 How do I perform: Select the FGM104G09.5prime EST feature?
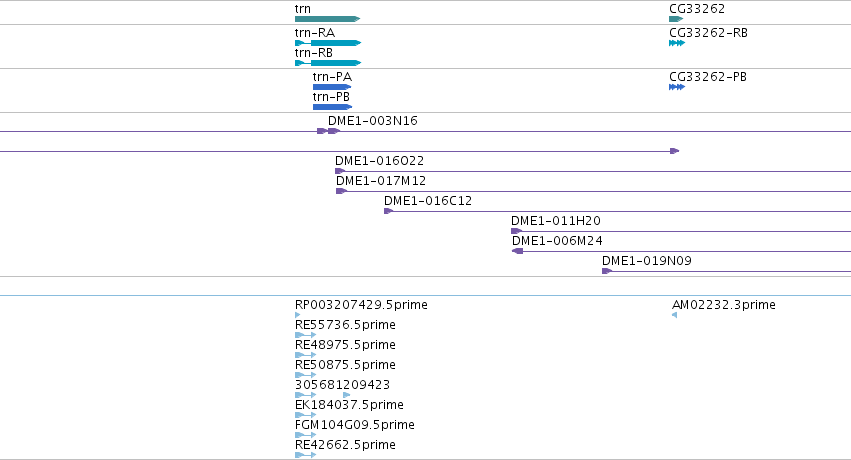(x=306, y=435)
